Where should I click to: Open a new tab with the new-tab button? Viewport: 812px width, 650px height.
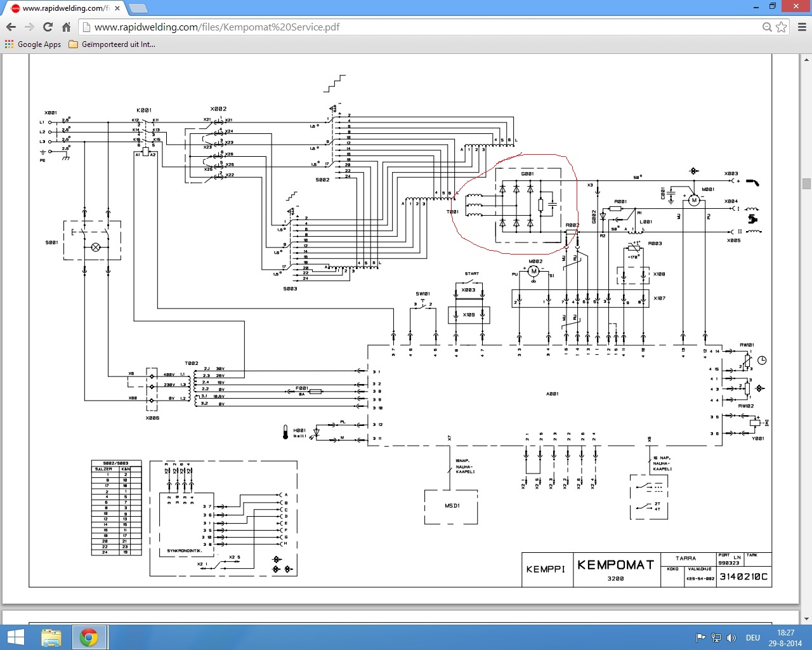click(138, 8)
